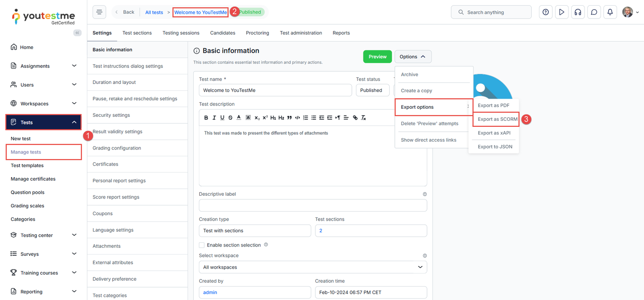Open the admin creator link

210,292
